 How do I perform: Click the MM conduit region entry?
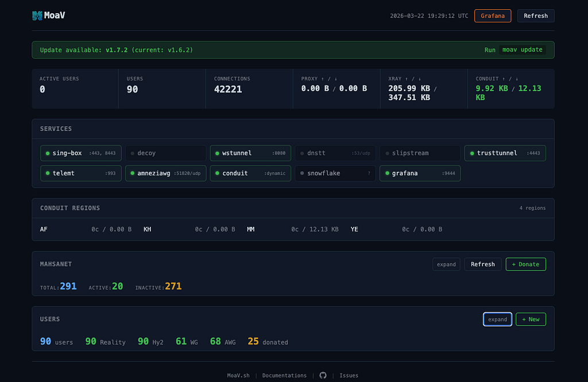click(x=293, y=229)
